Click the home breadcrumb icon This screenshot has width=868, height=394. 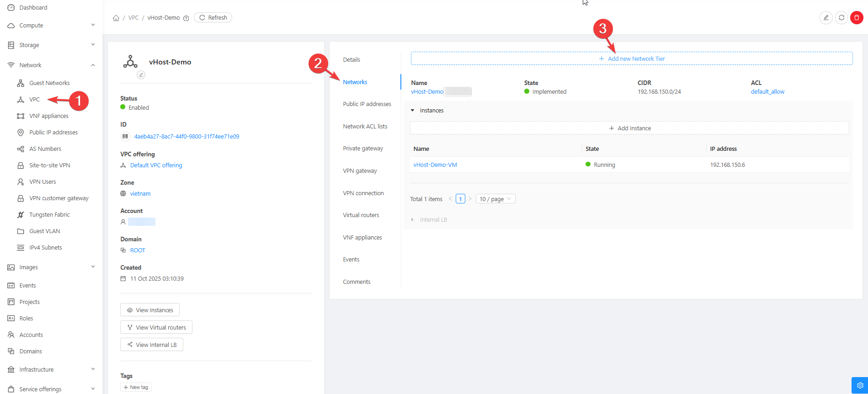pos(116,18)
